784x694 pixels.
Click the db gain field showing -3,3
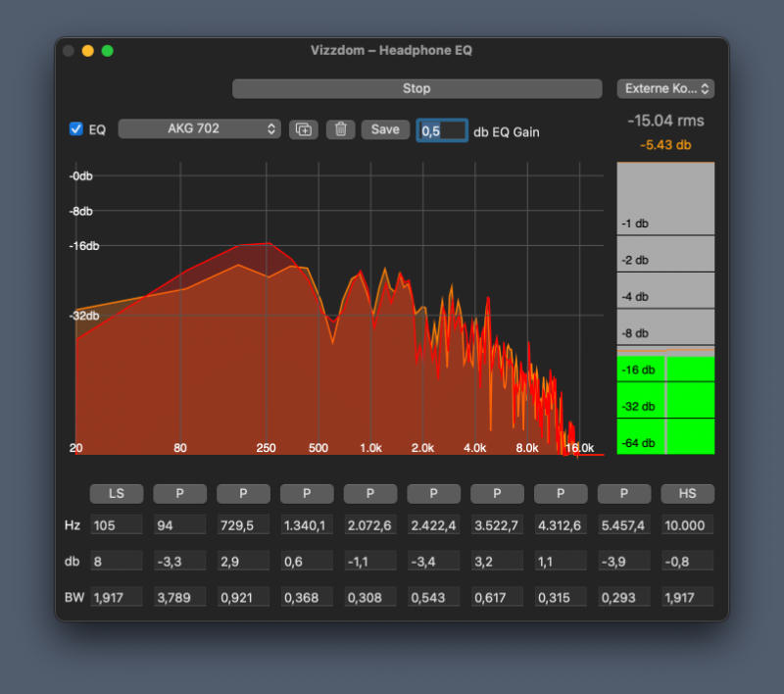click(180, 561)
